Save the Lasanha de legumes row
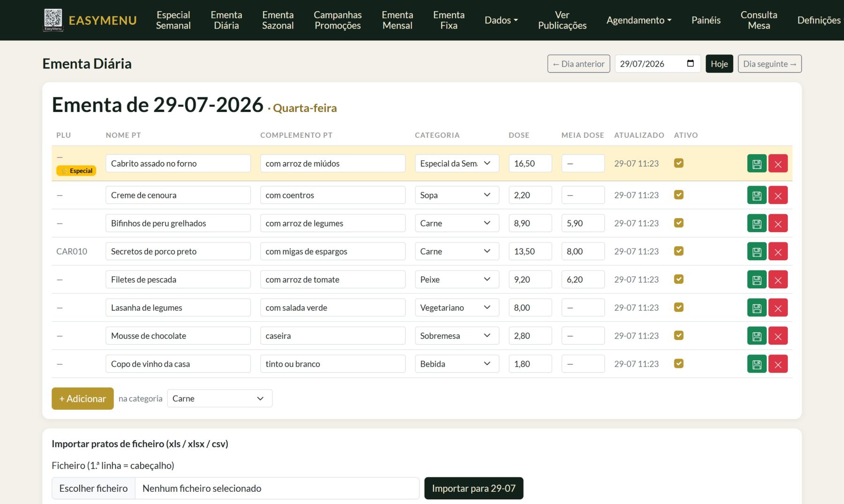This screenshot has height=504, width=844. point(756,308)
